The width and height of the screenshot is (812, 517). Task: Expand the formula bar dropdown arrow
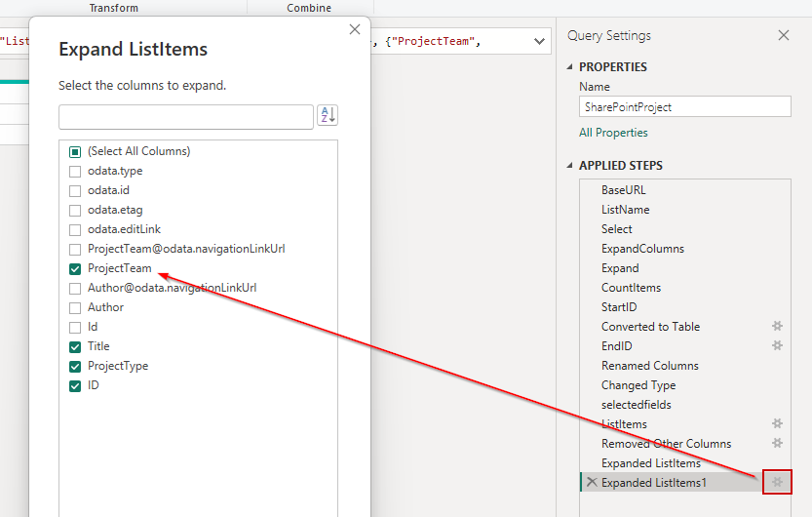point(540,42)
